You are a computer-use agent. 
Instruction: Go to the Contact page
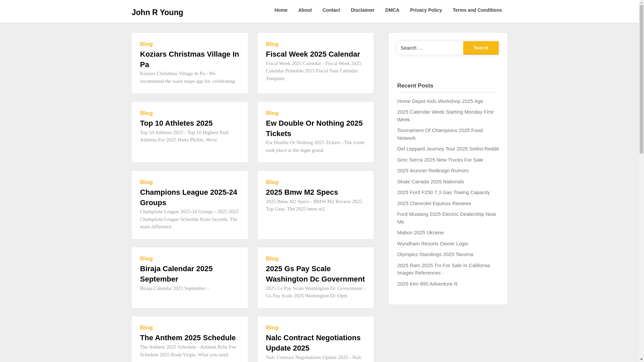coord(331,10)
